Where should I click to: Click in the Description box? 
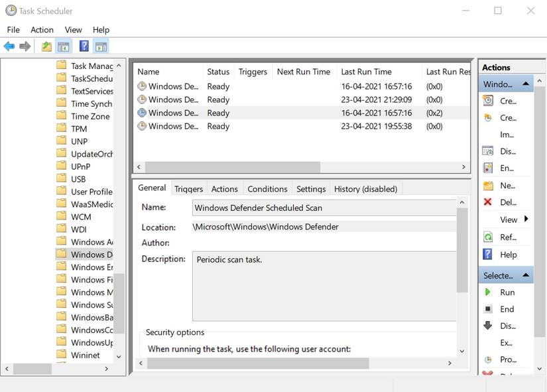click(x=324, y=286)
